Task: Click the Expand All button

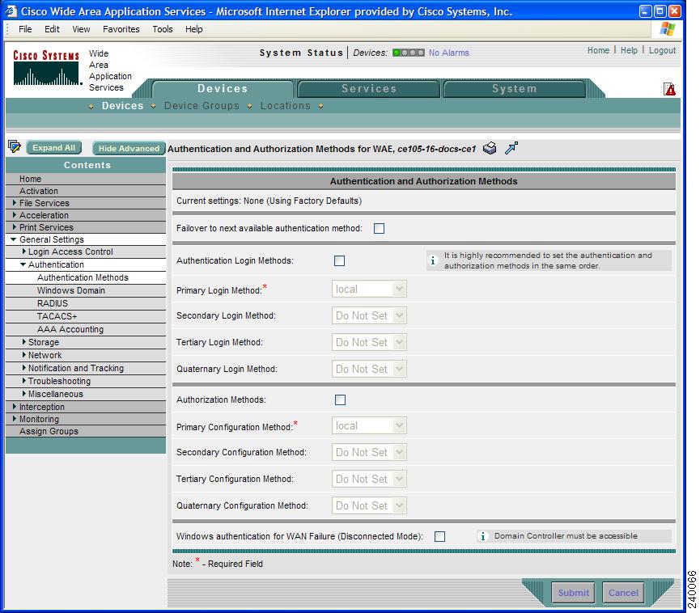Action: coord(54,148)
